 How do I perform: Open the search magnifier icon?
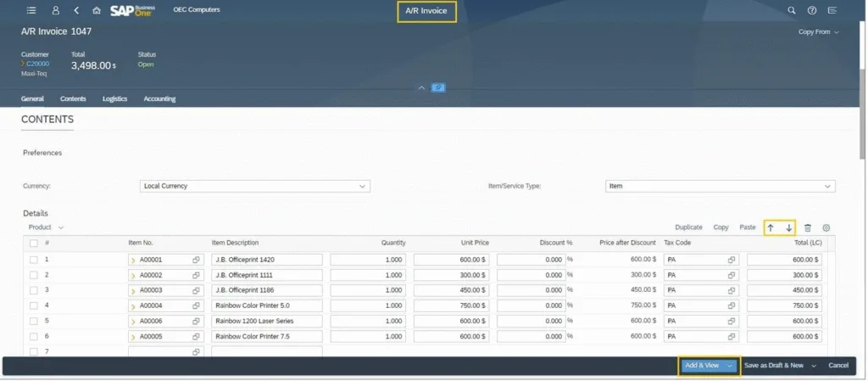click(x=792, y=10)
